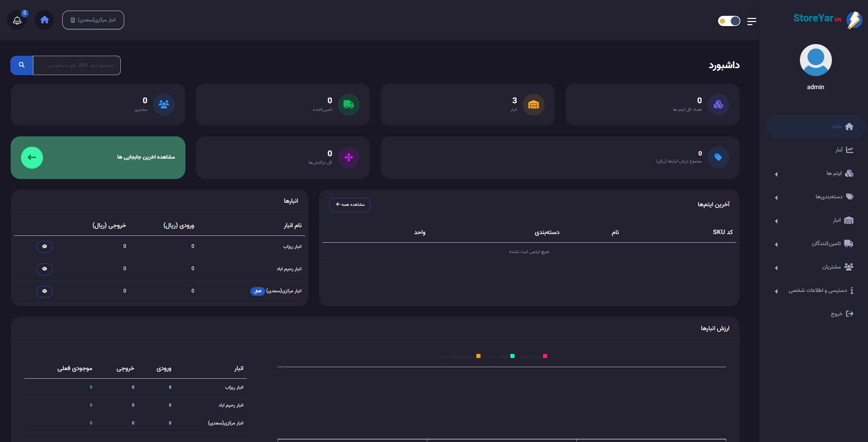Open the admin profile avatar
868x442 pixels.
point(816,60)
